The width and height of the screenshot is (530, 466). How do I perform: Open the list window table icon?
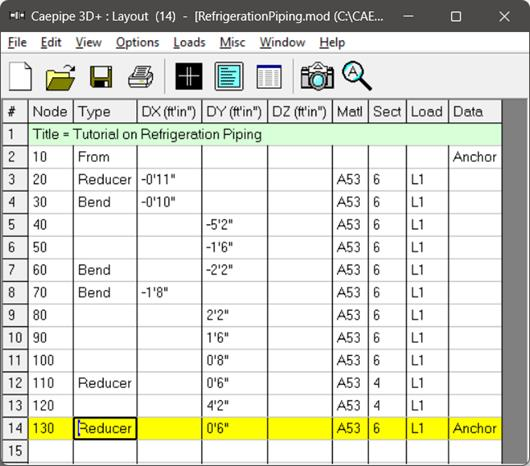pyautogui.click(x=269, y=77)
